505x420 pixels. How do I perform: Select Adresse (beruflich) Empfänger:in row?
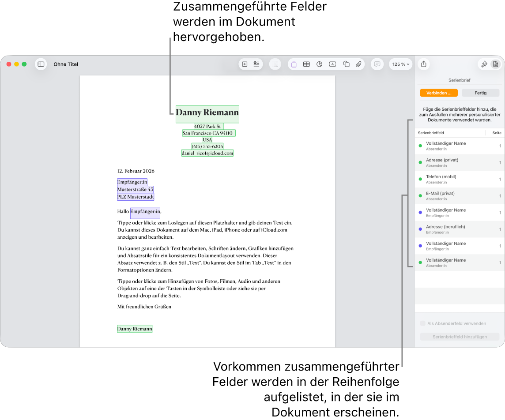coord(460,229)
